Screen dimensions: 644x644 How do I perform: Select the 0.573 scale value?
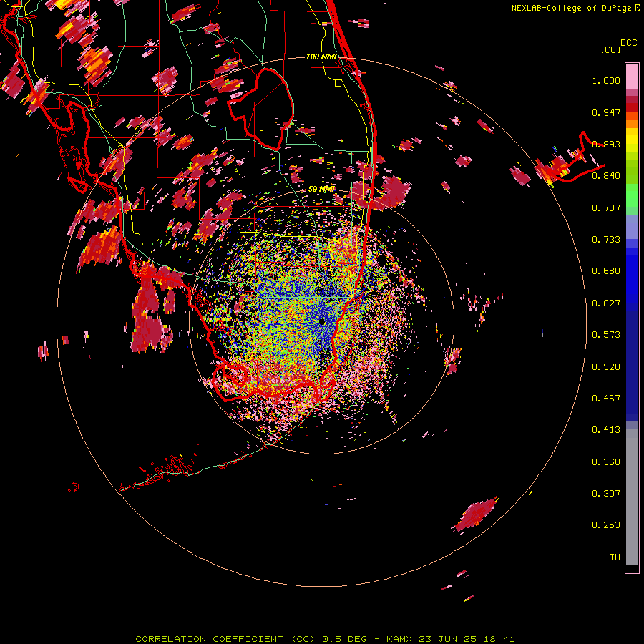pos(606,335)
